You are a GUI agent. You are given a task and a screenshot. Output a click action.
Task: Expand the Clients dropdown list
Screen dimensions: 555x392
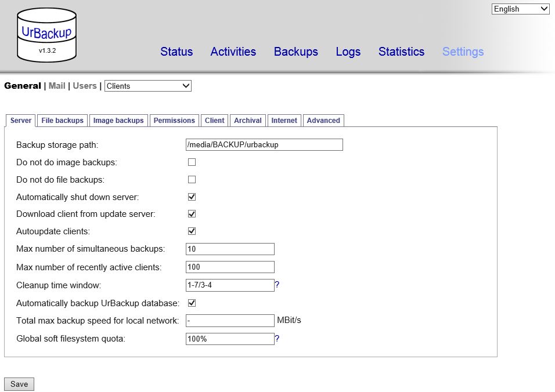point(147,86)
